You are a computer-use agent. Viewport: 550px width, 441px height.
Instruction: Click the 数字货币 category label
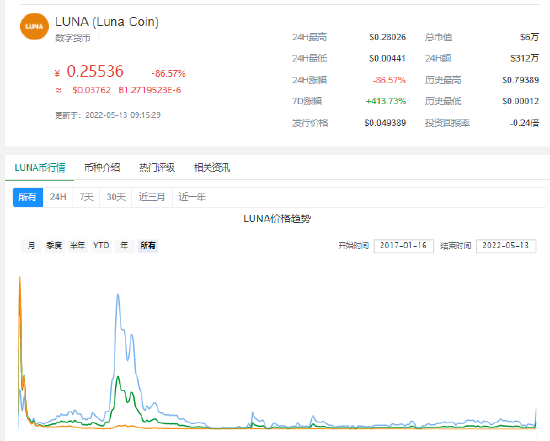[x=73, y=38]
